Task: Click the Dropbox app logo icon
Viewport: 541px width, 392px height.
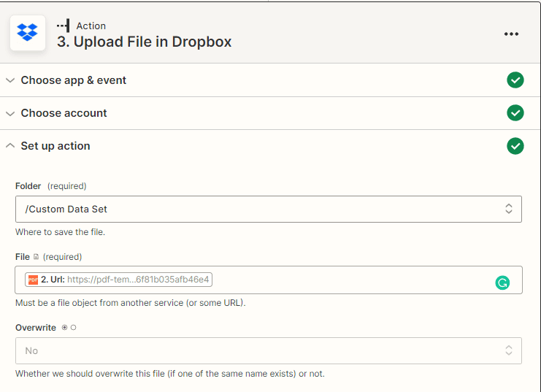Action: pos(28,33)
